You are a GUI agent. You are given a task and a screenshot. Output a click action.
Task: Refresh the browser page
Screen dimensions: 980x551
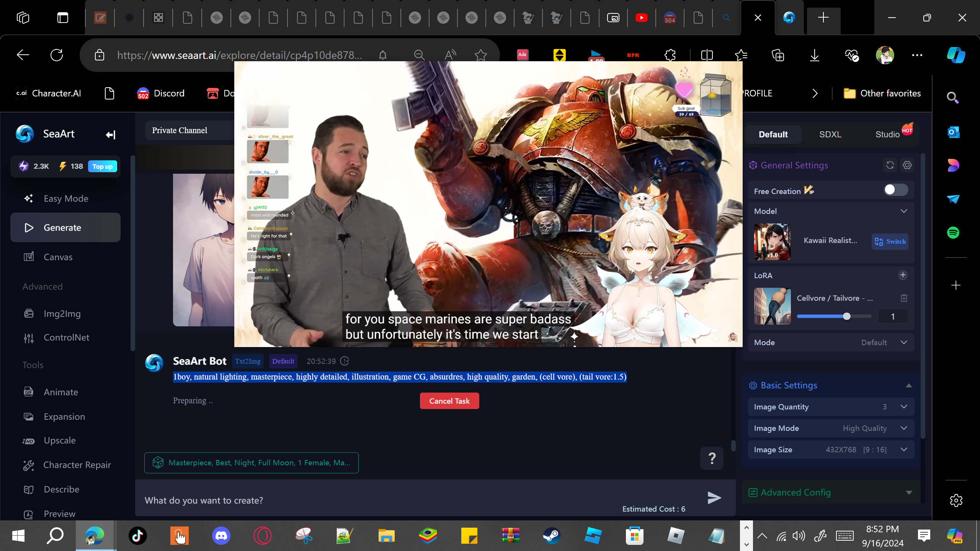[x=57, y=55]
